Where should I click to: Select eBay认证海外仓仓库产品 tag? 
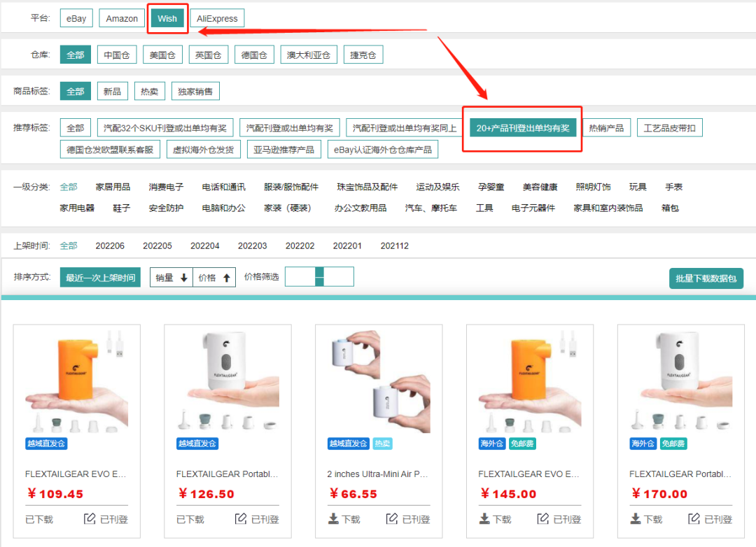tap(383, 150)
